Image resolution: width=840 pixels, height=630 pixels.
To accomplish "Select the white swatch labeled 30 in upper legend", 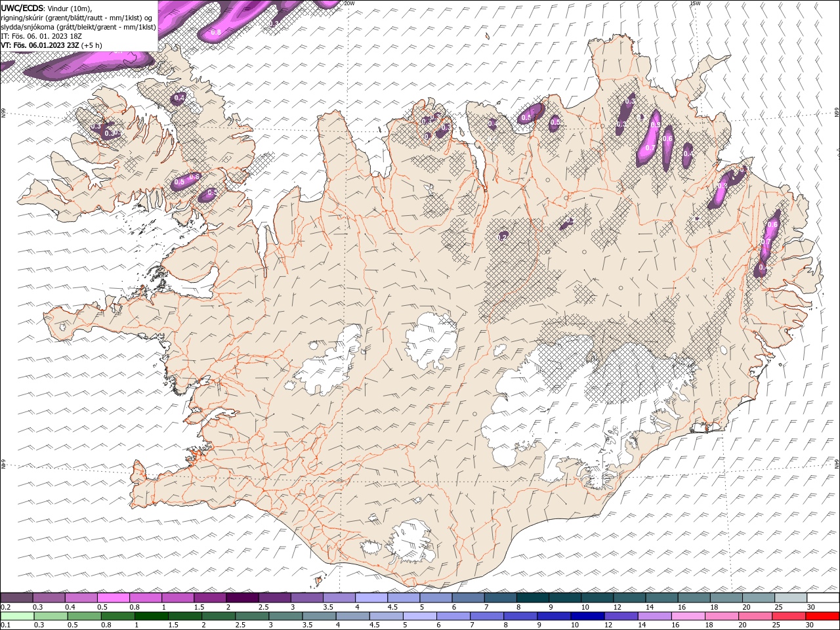I will [x=823, y=598].
